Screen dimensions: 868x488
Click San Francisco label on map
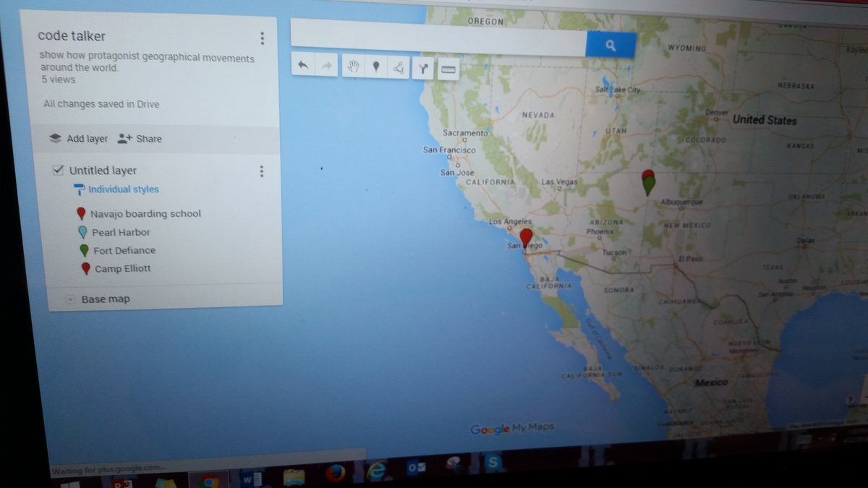pyautogui.click(x=449, y=150)
